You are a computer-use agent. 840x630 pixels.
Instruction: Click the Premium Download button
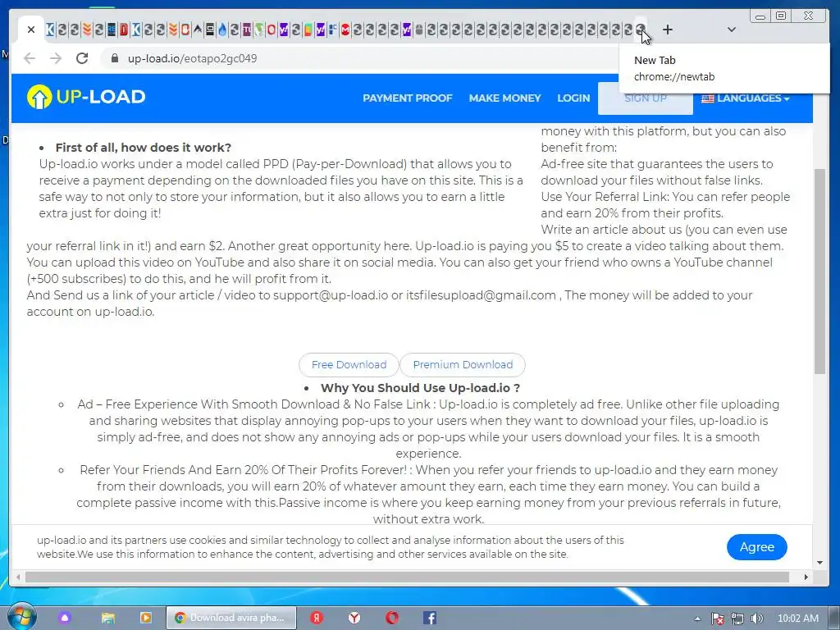coord(463,365)
